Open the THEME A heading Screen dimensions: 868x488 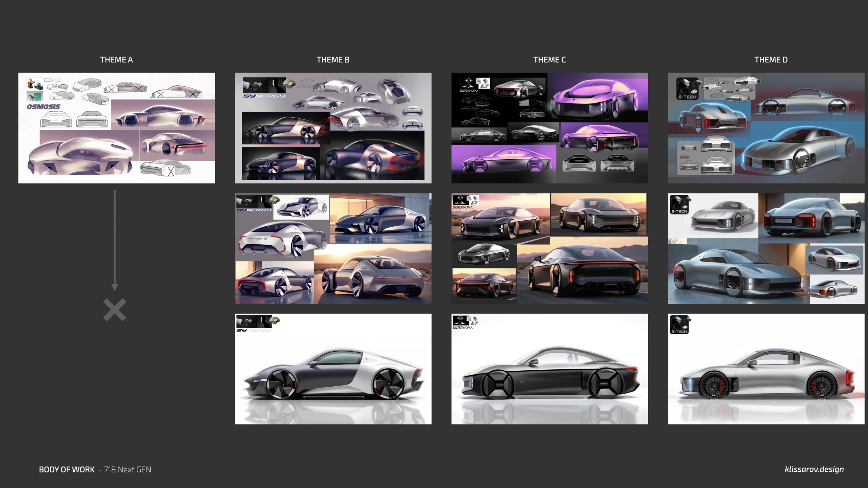(117, 59)
